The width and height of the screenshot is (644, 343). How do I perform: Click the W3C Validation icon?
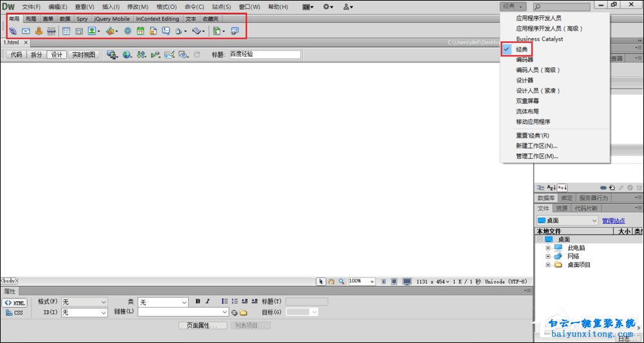(x=155, y=55)
